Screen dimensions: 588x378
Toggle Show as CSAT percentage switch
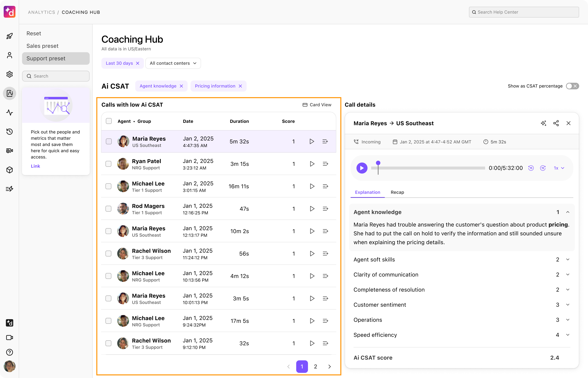pos(572,86)
